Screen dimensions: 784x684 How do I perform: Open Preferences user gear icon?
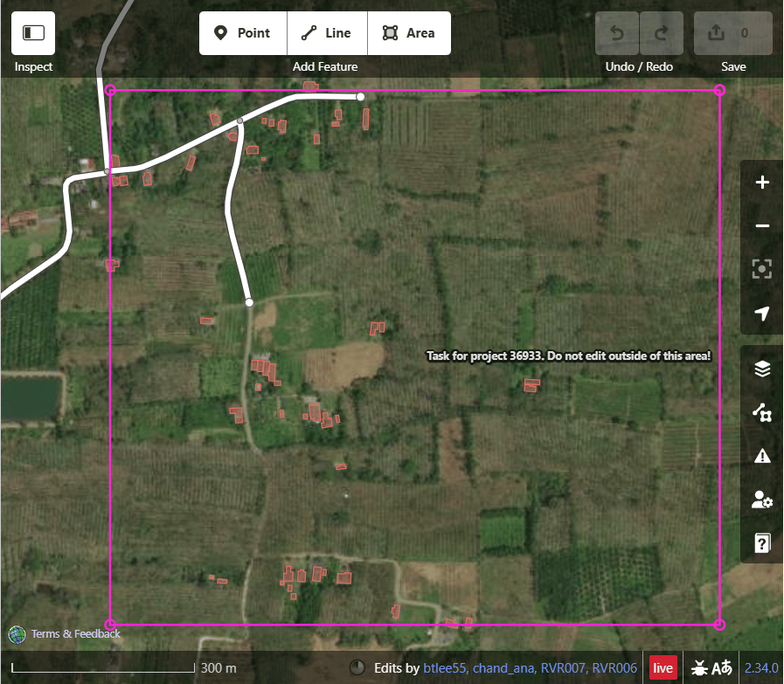762,499
